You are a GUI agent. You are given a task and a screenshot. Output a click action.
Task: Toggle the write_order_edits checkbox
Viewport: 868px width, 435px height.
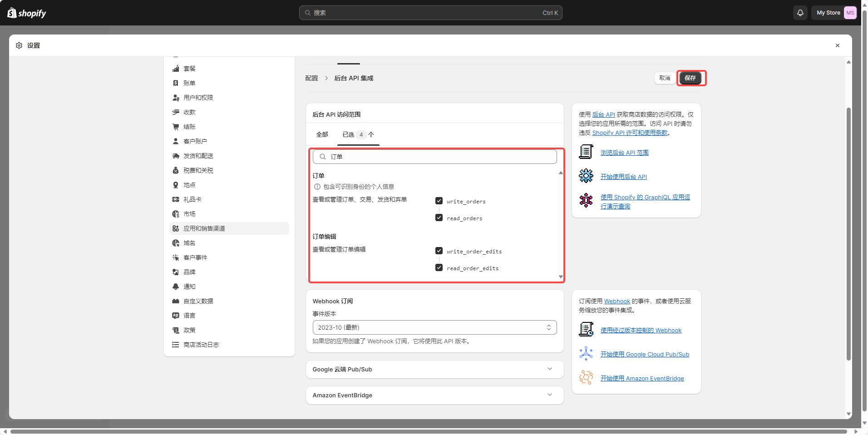coord(439,251)
